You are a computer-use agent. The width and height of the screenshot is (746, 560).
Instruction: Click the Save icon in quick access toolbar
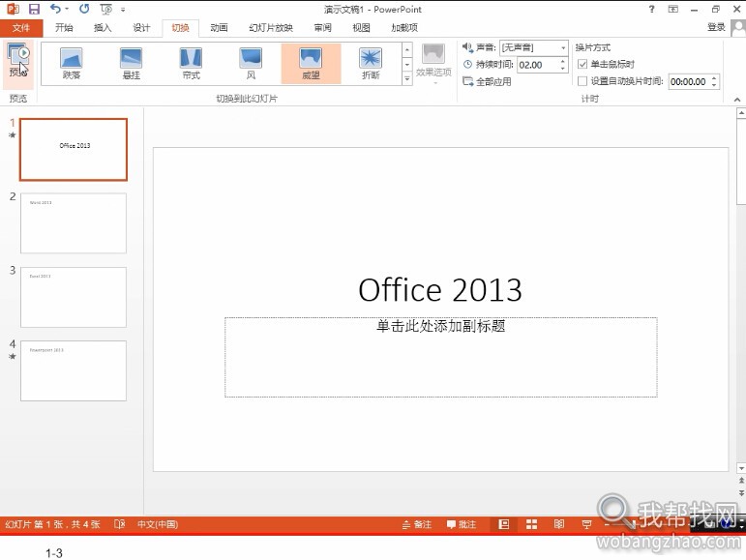(x=34, y=9)
